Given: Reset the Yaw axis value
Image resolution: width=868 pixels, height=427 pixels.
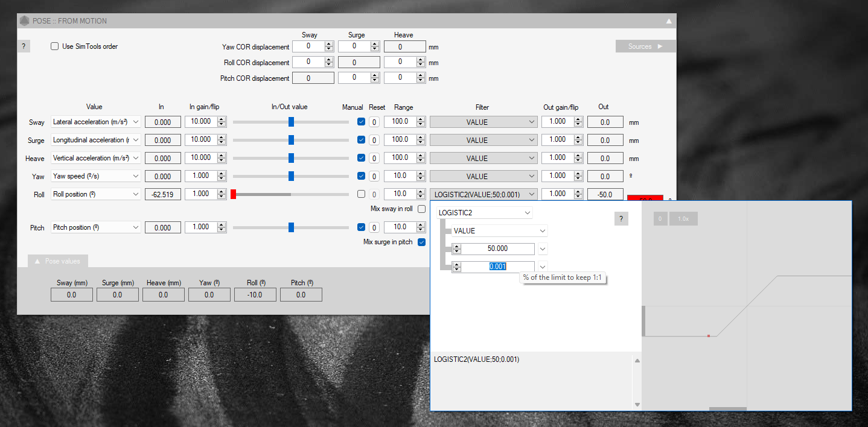Looking at the screenshot, I should (374, 177).
